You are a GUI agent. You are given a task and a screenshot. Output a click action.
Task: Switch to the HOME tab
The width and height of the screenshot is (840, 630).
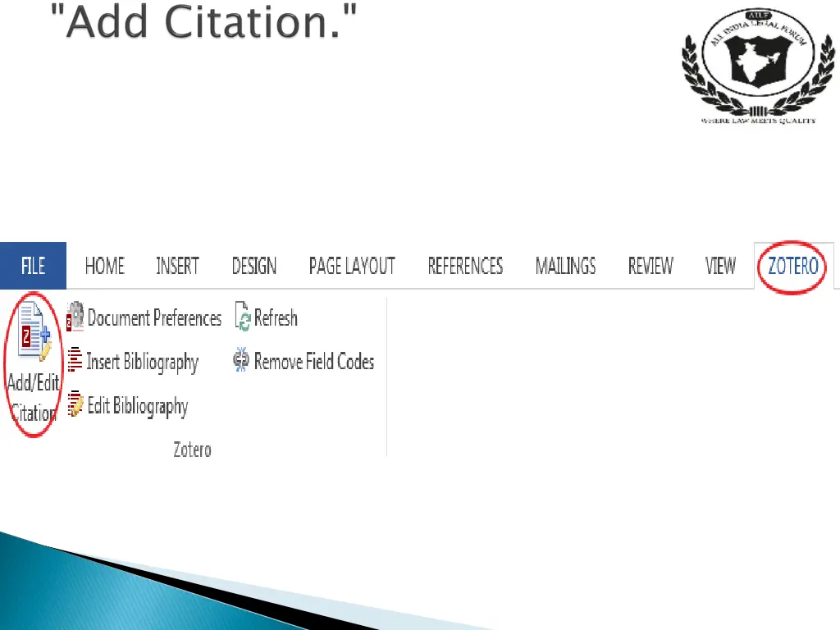[104, 266]
